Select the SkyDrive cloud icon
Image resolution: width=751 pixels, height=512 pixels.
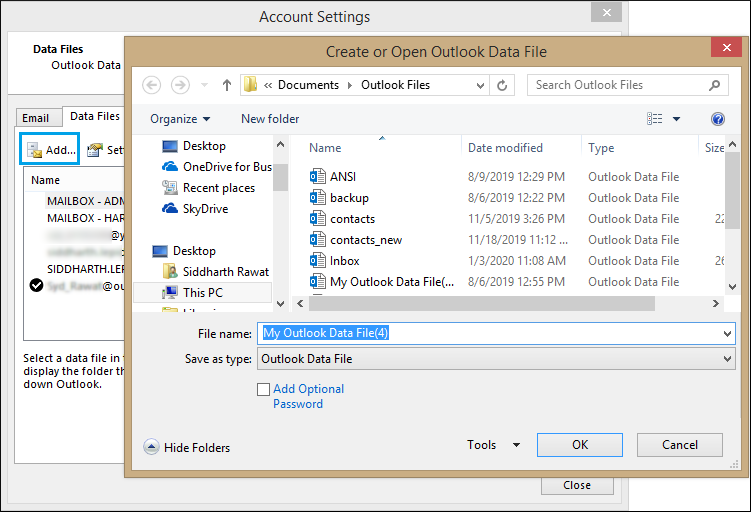coord(170,209)
